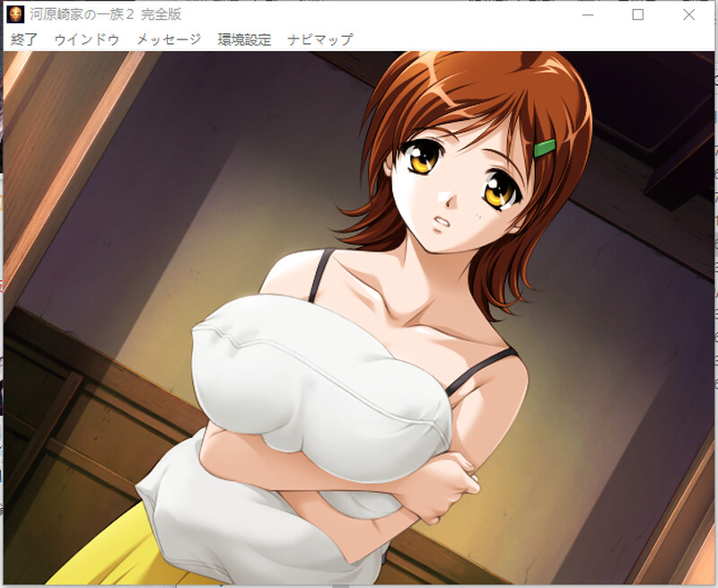Viewport: 718px width, 588px height.
Task: Click the game's mask icon in title bar
Action: pos(15,14)
